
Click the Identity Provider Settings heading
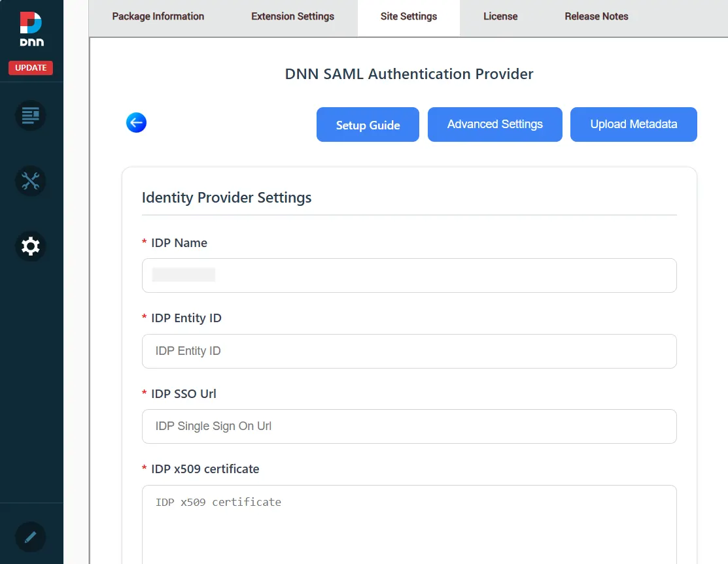tap(226, 197)
